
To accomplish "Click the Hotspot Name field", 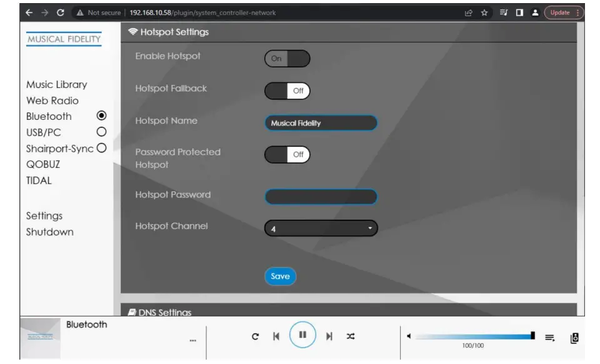I will point(321,123).
